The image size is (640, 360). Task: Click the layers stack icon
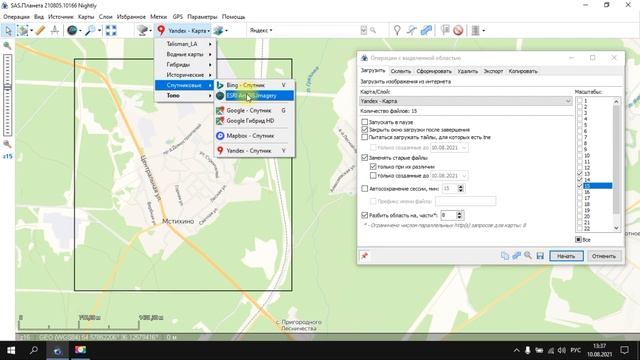click(219, 30)
